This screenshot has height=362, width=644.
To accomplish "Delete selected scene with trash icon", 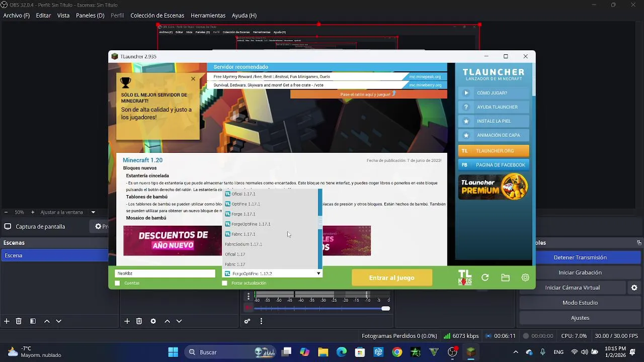I will [x=19, y=321].
